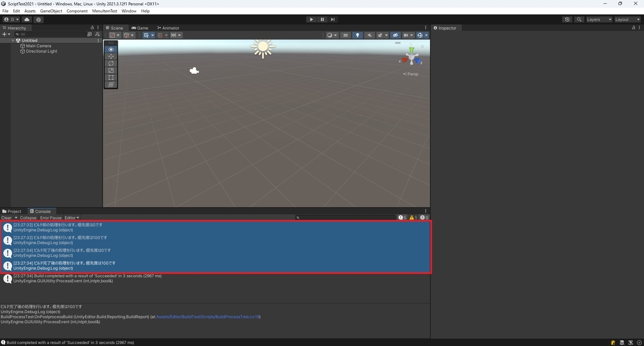The image size is (644, 346).
Task: Click the Step frame button
Action: pos(333,19)
